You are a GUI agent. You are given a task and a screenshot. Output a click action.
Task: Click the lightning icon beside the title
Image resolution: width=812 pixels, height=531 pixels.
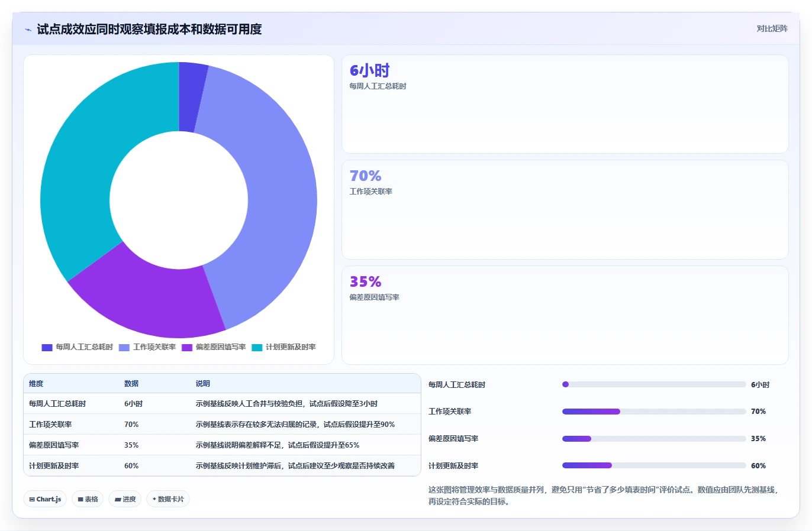[28, 30]
